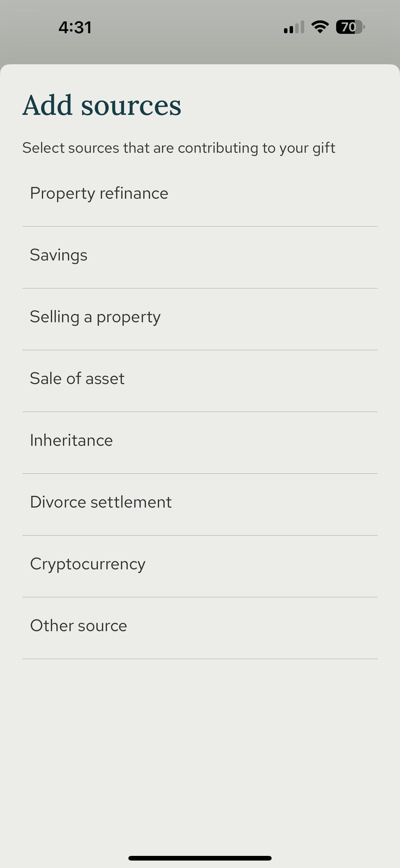Click the divider between Inheritance and Divorce settlement
This screenshot has width=400, height=868.
point(200,473)
